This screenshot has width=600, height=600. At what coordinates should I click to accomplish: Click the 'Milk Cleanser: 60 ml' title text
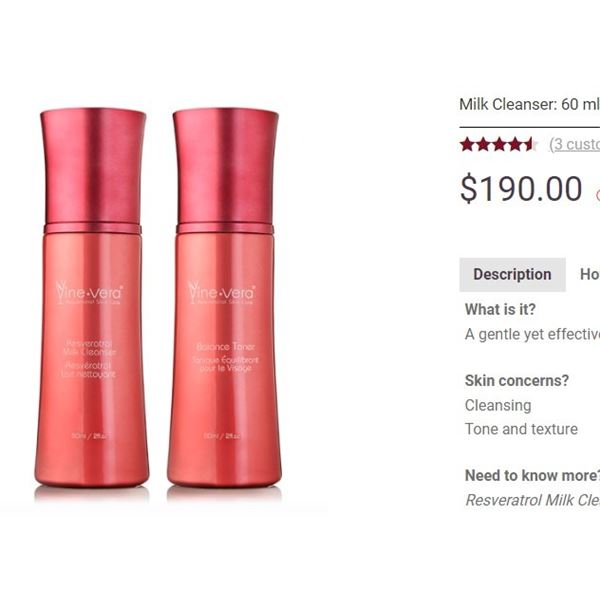click(x=530, y=104)
